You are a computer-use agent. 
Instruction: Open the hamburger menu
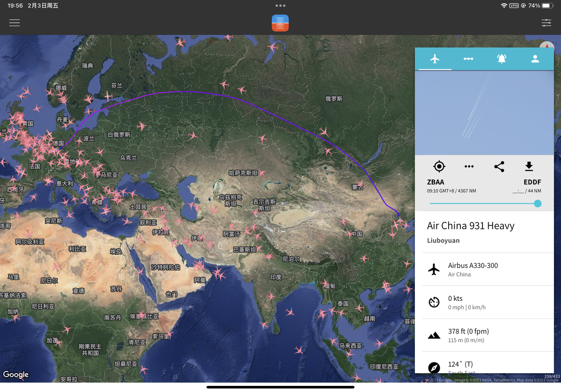pyautogui.click(x=14, y=23)
